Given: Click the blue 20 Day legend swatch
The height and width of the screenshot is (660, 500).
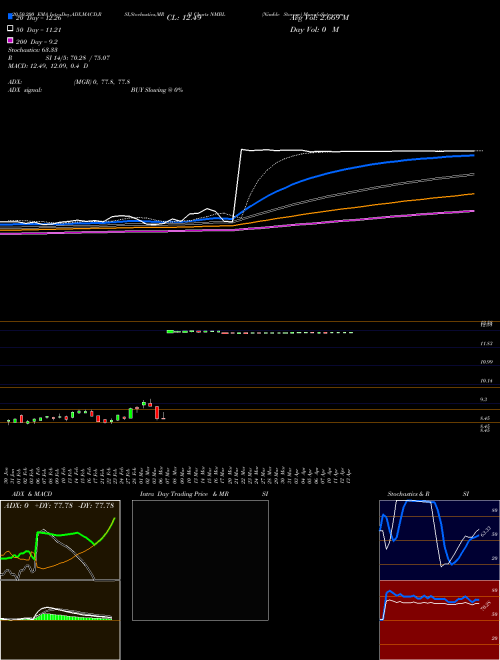Looking at the screenshot, I should point(11,16).
